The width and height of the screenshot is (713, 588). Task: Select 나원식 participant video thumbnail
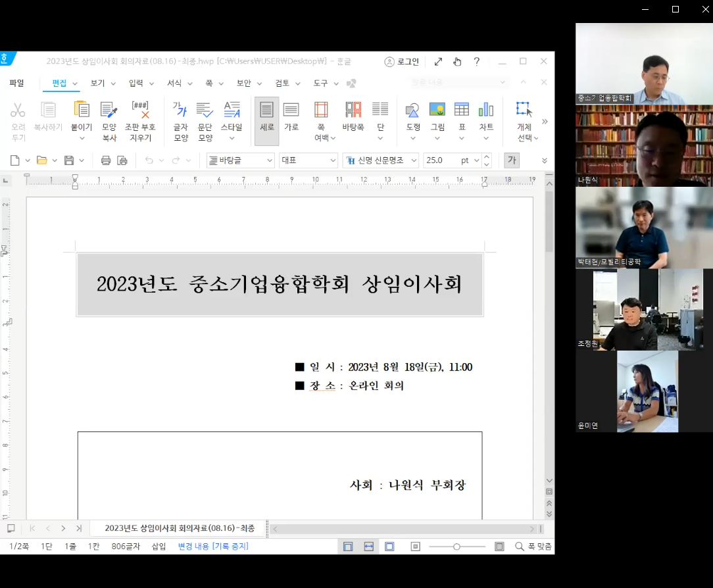click(644, 146)
